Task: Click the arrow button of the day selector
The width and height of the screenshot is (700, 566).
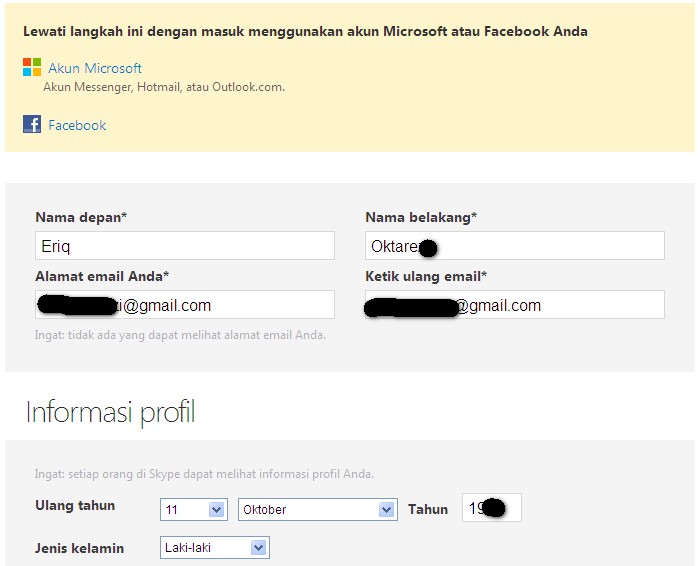Action: tap(217, 509)
